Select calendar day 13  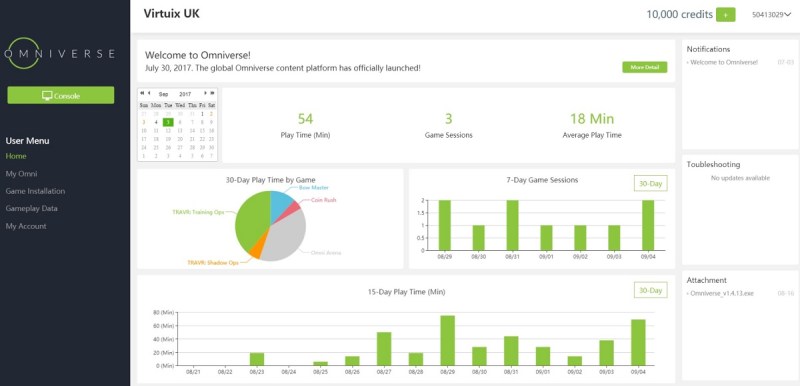tap(180, 131)
